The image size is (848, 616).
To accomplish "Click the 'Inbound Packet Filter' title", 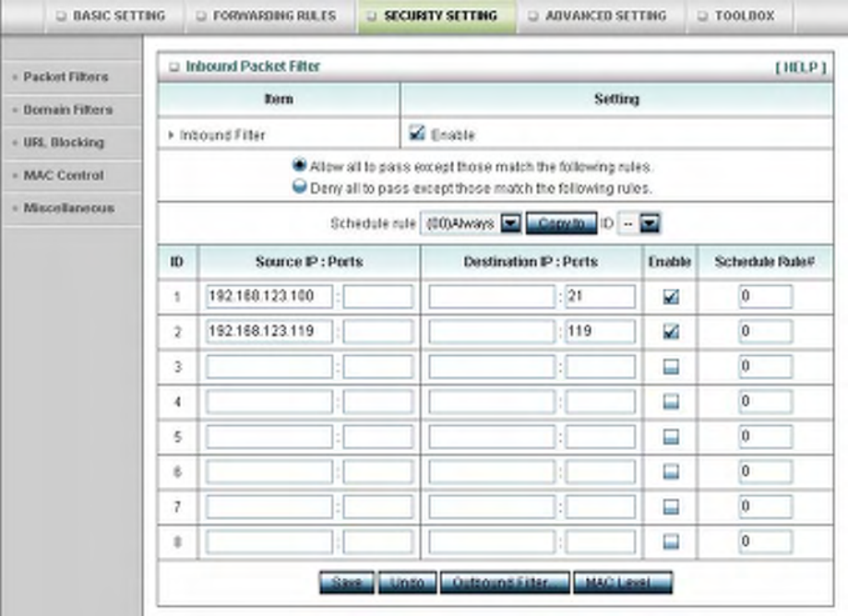I will [253, 66].
